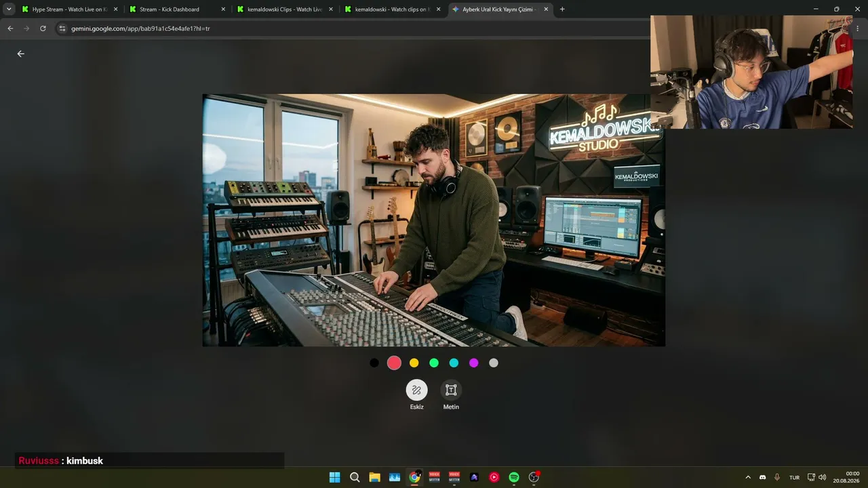
Task: View site information icon in address bar
Action: [x=62, y=28]
